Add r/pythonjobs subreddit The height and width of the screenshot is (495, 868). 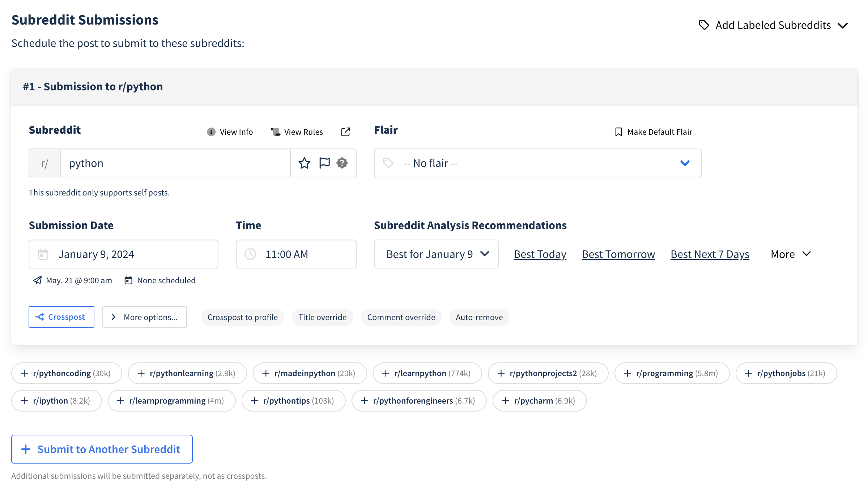(786, 373)
